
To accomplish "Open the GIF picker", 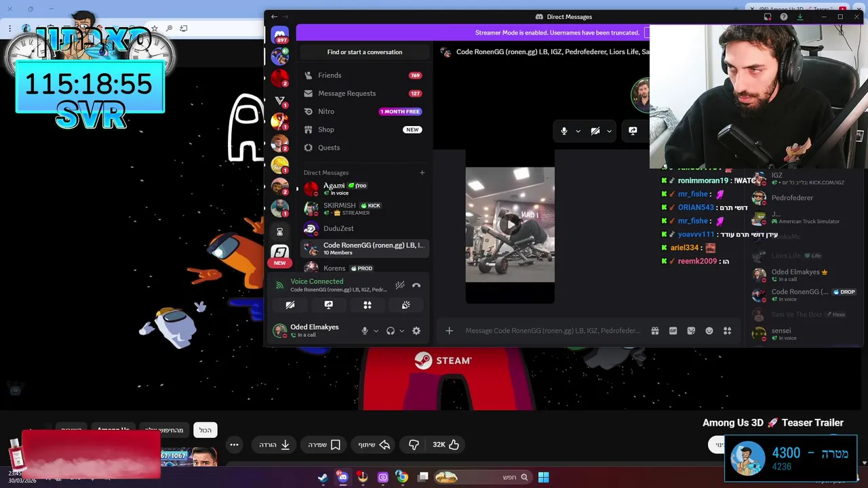I will coord(673,331).
